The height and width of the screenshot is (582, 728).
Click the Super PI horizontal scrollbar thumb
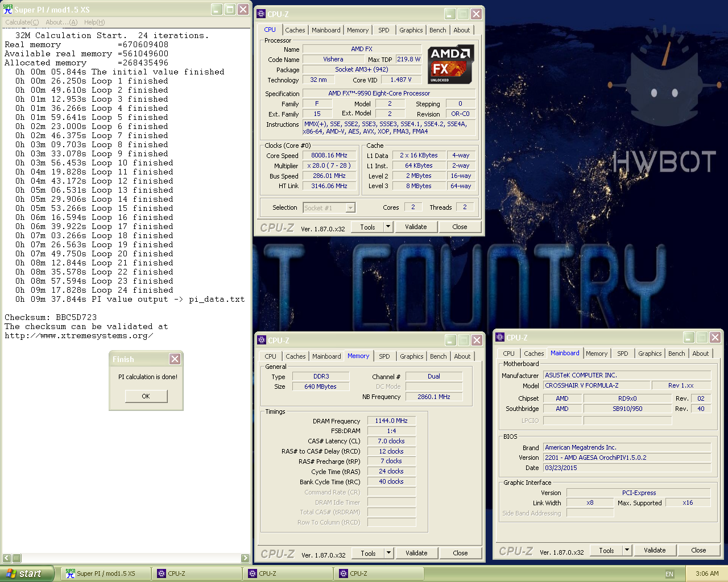point(16,558)
